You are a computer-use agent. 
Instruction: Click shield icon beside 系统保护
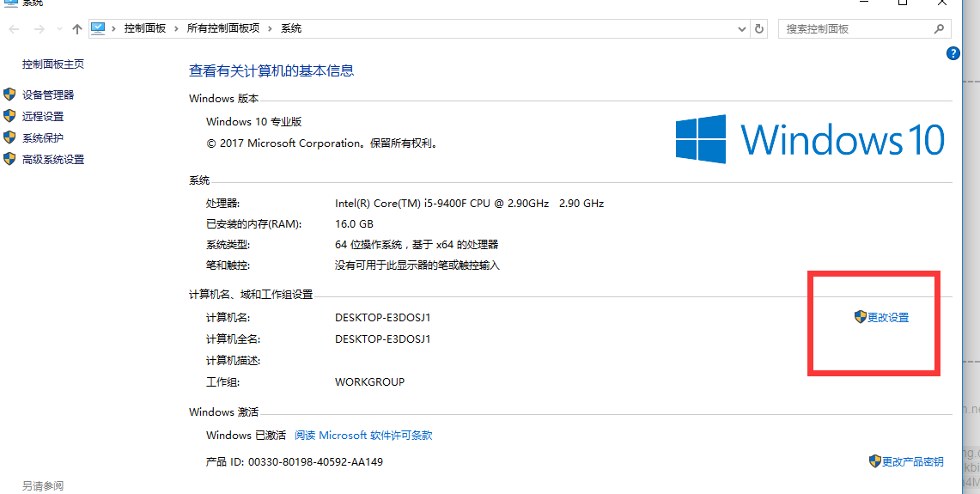coord(9,137)
